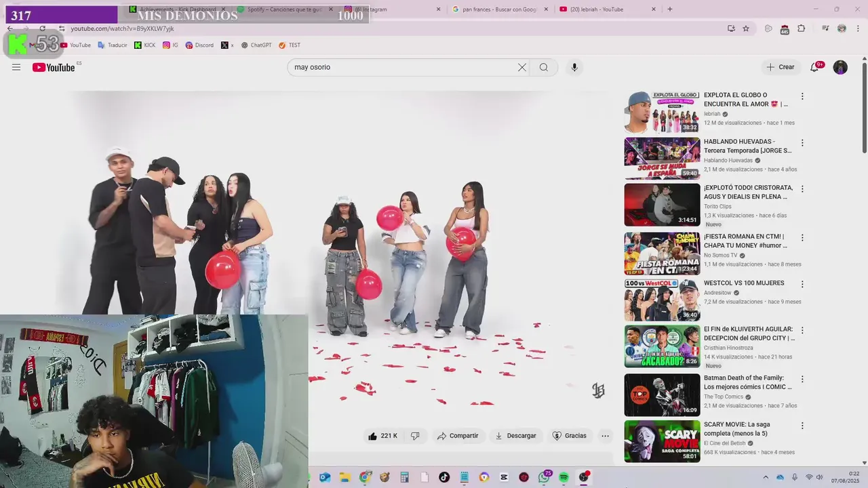Open options for EXPLOTÓ TODO video
Viewport: 868px width, 488px height.
click(802, 189)
